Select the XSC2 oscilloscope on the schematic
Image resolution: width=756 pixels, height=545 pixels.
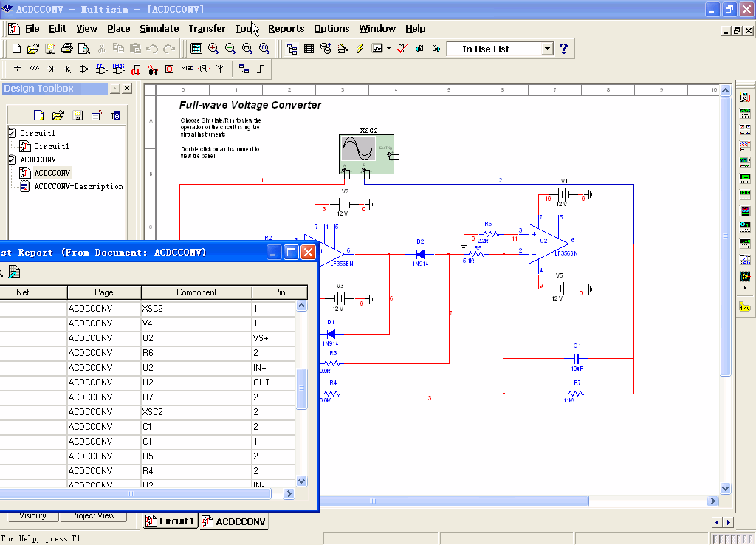pos(366,154)
